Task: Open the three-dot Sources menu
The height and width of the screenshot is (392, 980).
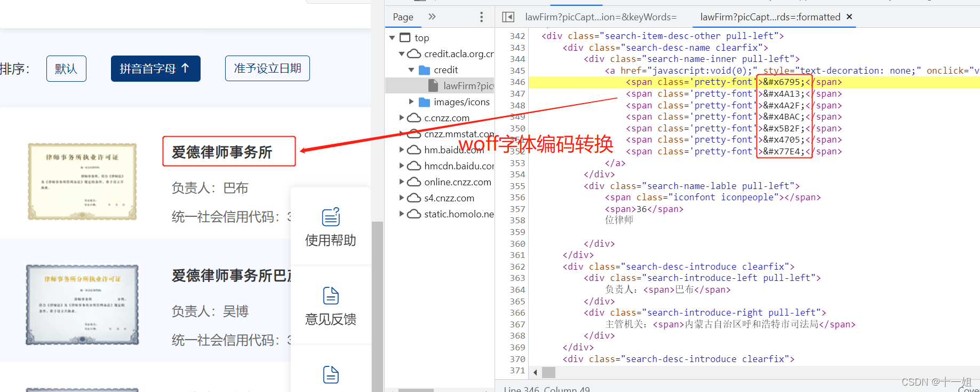Action: click(481, 17)
